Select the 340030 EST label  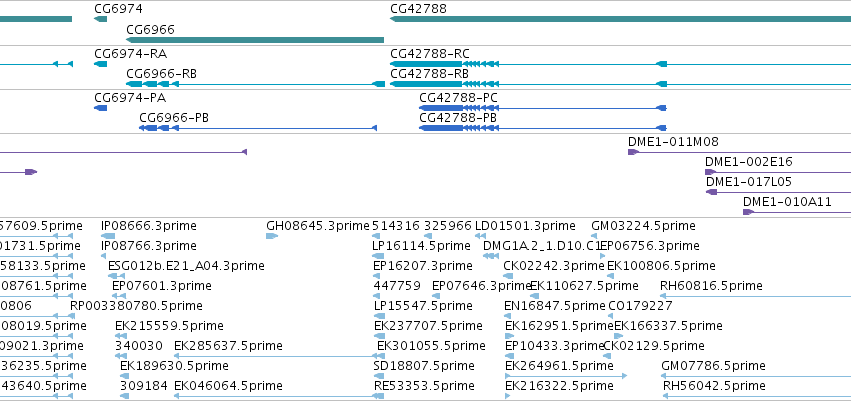[138, 346]
